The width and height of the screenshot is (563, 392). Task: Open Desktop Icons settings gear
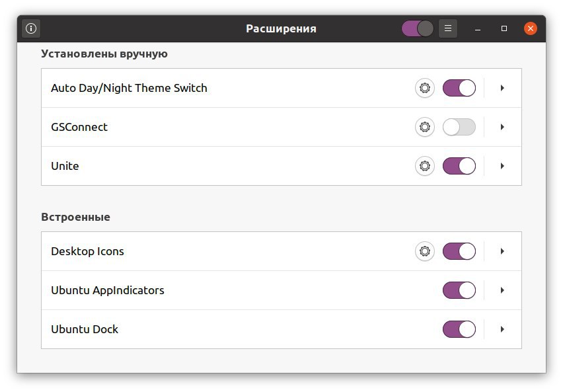[x=425, y=251]
